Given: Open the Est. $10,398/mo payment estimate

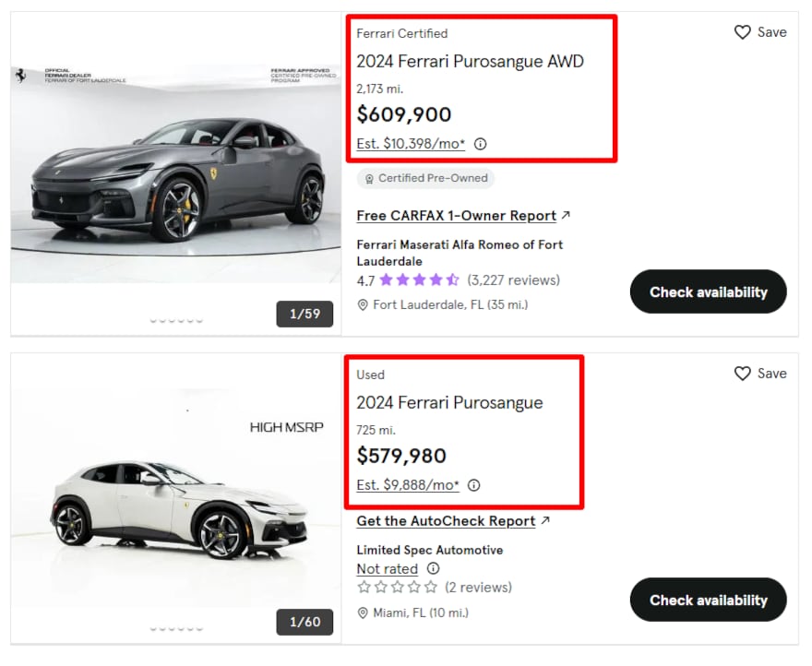Looking at the screenshot, I should (x=411, y=144).
